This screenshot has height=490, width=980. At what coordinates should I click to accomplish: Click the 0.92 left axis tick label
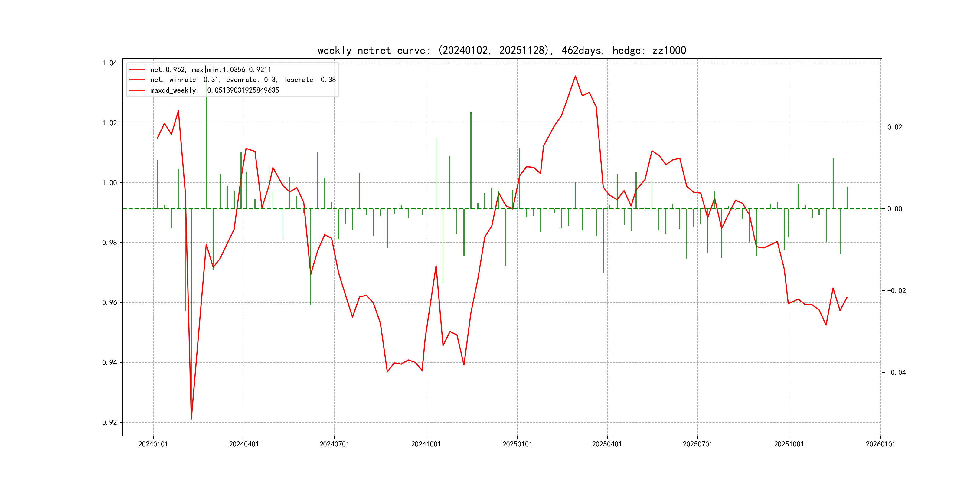(109, 422)
